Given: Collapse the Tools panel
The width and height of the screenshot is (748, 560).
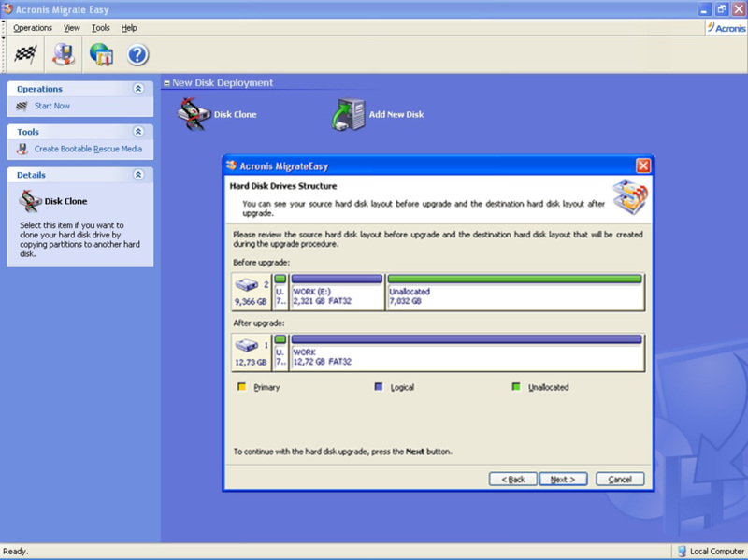Looking at the screenshot, I should pyautogui.click(x=138, y=132).
